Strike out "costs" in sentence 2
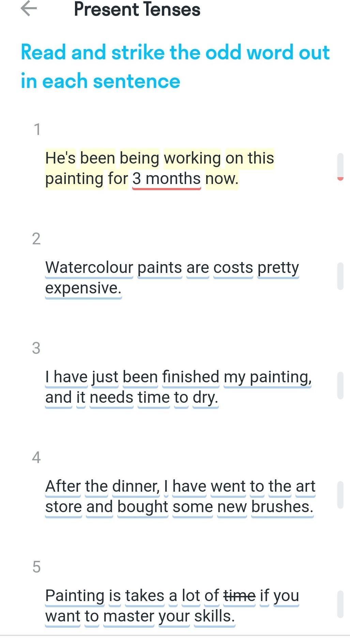Screen dimensions: 350x644 click(233, 268)
